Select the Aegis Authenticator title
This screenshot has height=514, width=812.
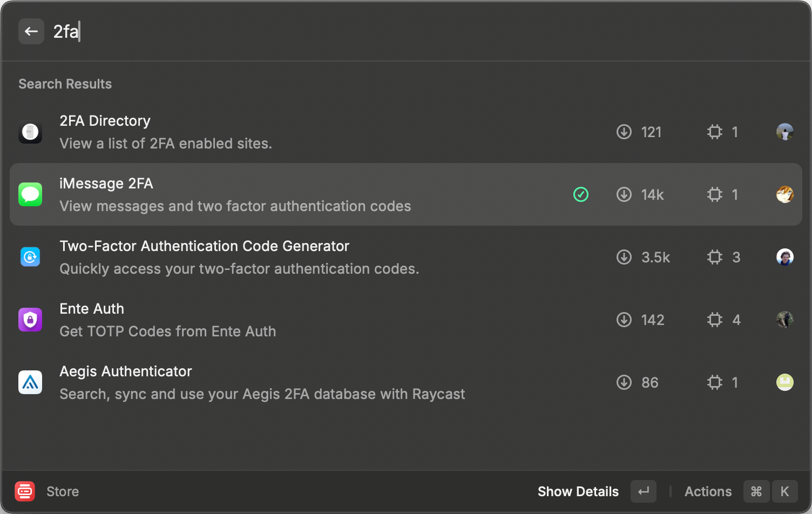click(126, 371)
